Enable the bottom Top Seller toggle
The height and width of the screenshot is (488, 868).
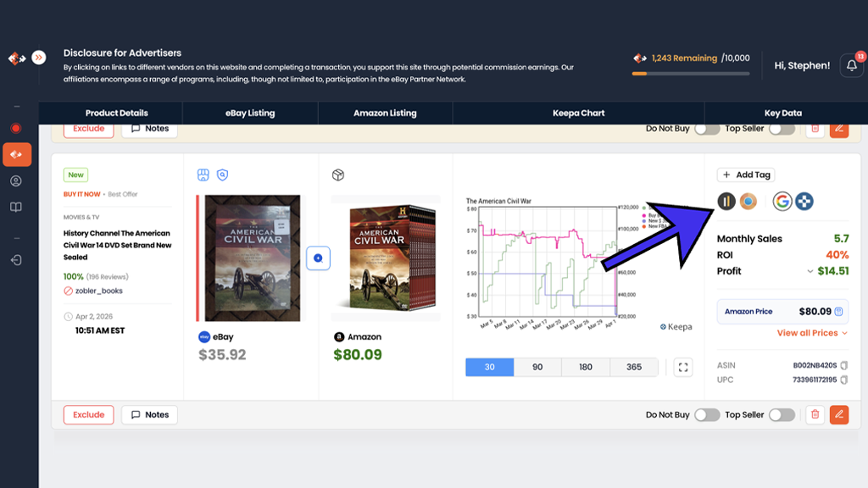pyautogui.click(x=781, y=414)
